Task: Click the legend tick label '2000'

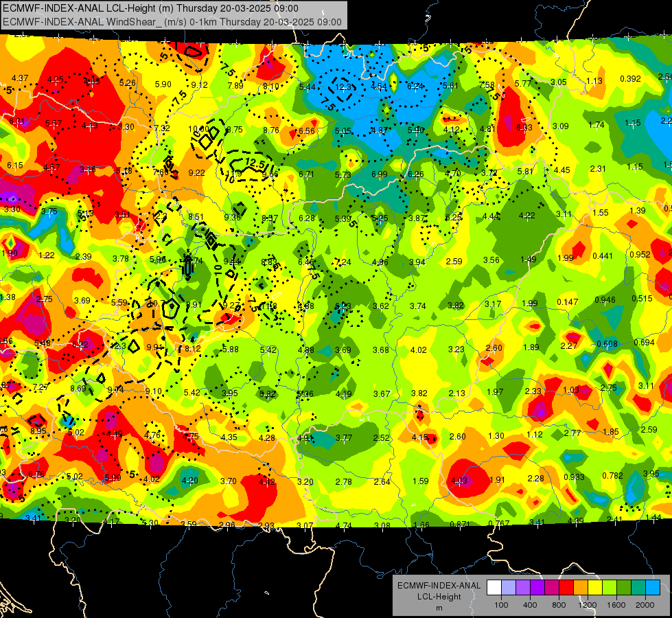Action: click(645, 605)
